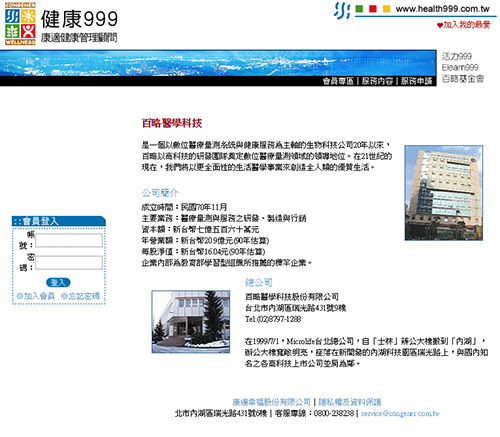Focus the 密碼 password input field
This screenshot has width=500, height=437.
tap(69, 263)
